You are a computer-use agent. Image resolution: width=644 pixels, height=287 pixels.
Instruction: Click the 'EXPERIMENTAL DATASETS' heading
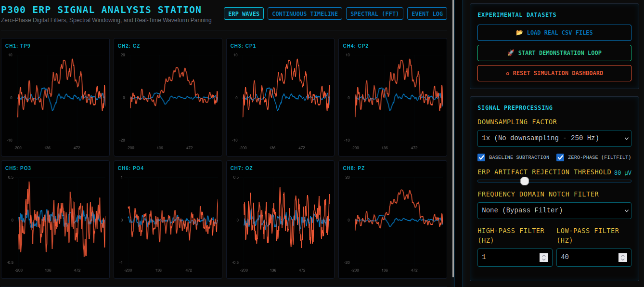[x=517, y=15]
